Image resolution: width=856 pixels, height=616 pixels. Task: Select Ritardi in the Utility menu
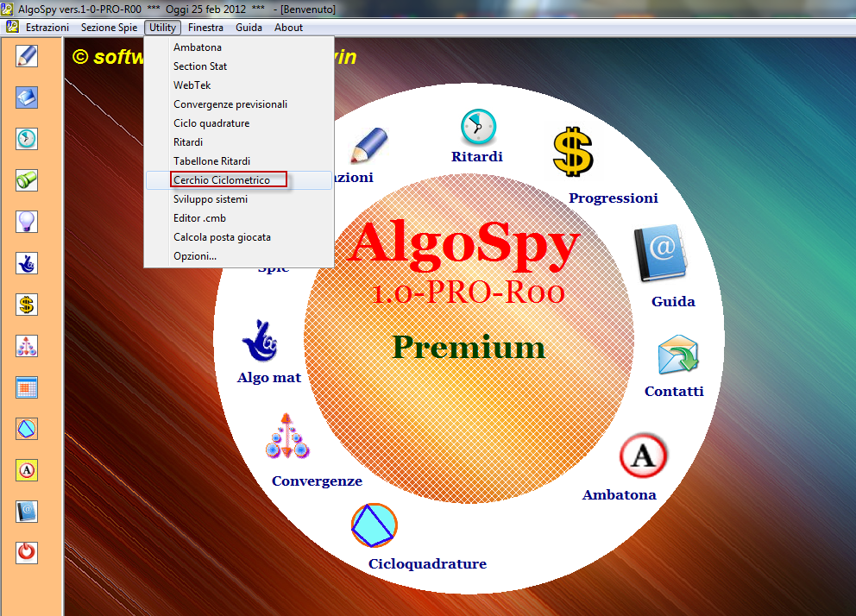(239, 141)
